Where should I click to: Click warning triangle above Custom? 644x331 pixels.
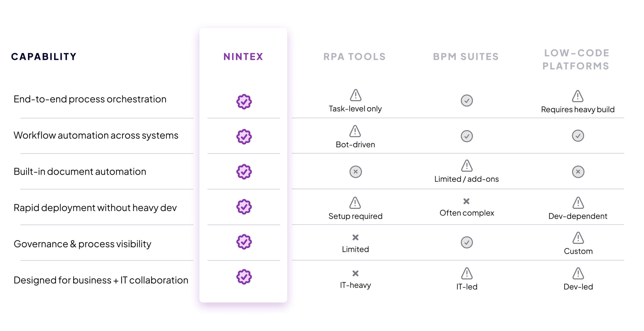click(578, 238)
